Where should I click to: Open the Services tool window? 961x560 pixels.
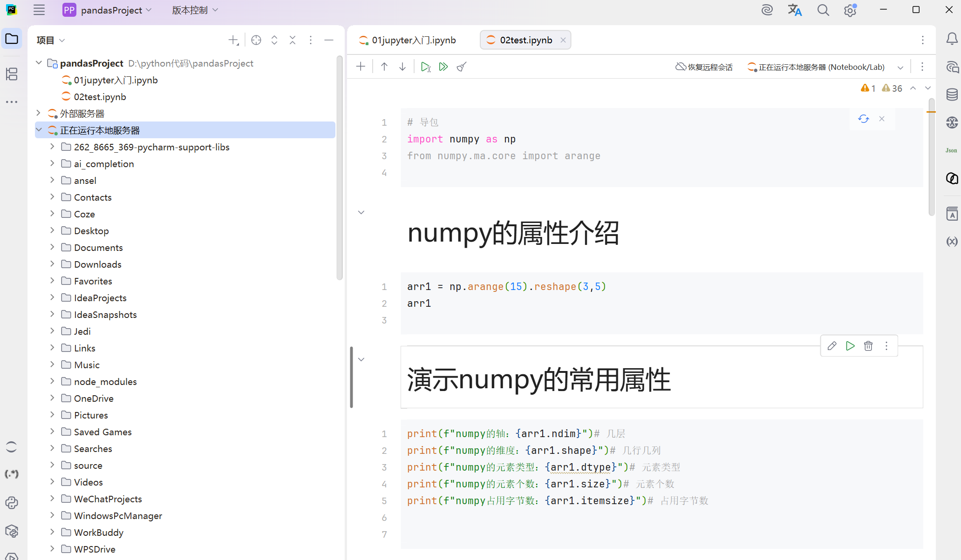12,556
